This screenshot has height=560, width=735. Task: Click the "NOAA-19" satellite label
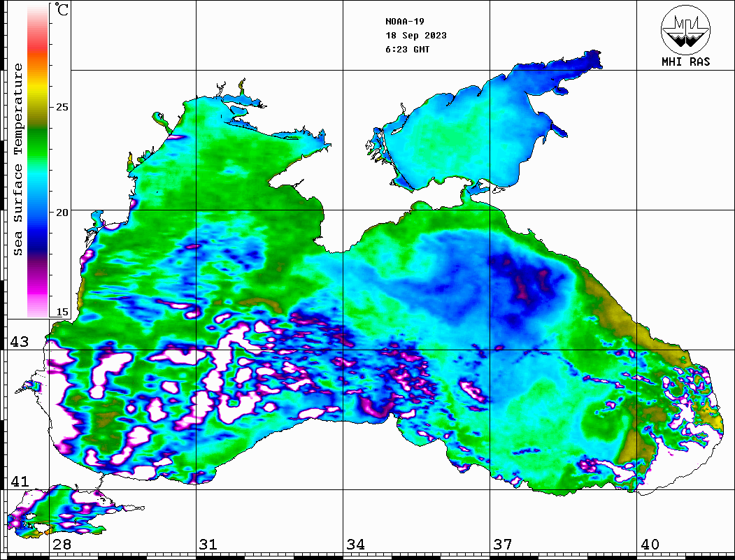tap(405, 22)
